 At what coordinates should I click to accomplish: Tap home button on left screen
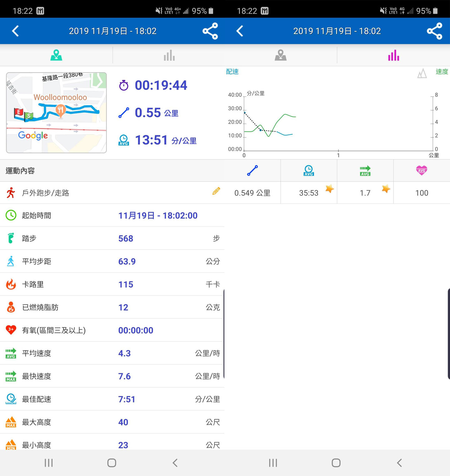click(112, 463)
